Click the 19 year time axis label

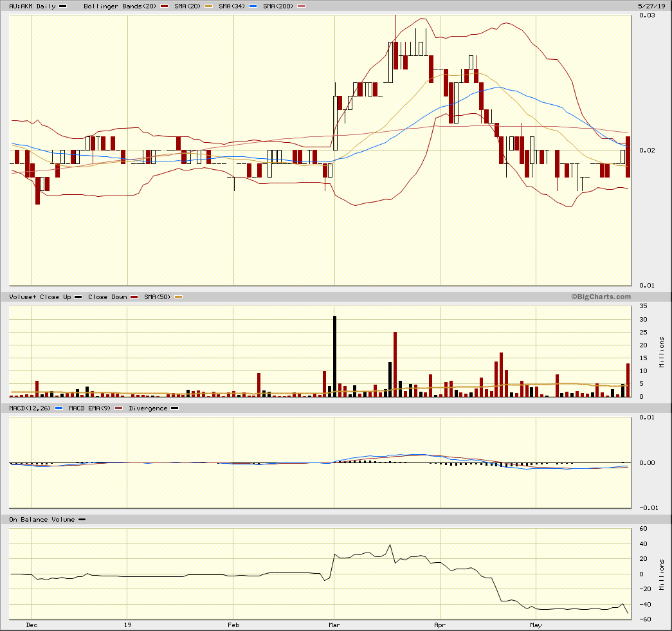pyautogui.click(x=128, y=625)
